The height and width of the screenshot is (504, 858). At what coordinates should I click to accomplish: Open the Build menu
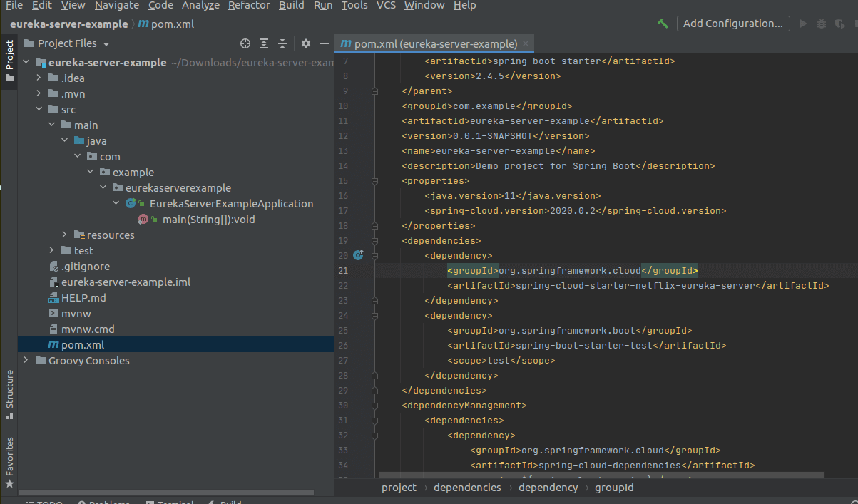tap(292, 6)
